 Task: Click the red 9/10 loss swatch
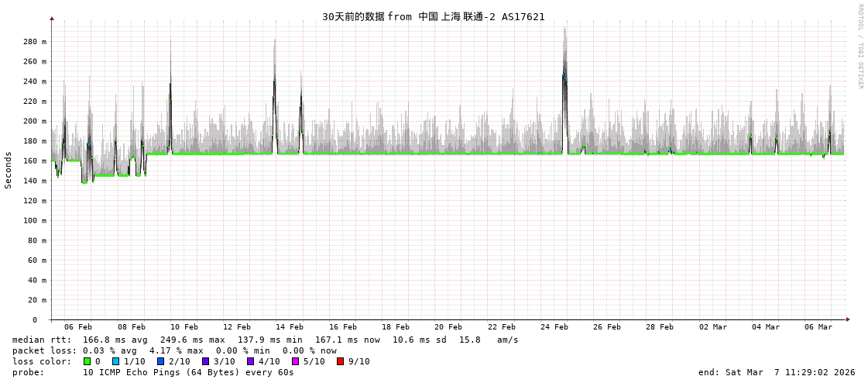[x=340, y=361]
